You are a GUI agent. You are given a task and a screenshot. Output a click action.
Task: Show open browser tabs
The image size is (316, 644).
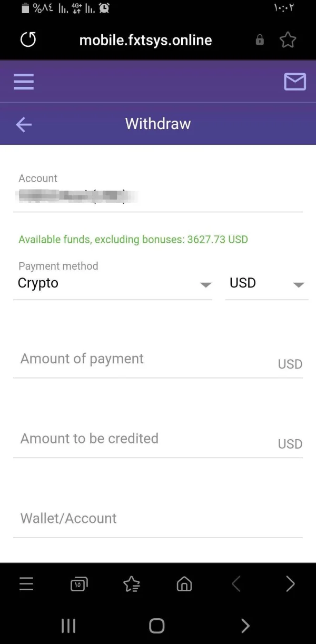[78, 583]
